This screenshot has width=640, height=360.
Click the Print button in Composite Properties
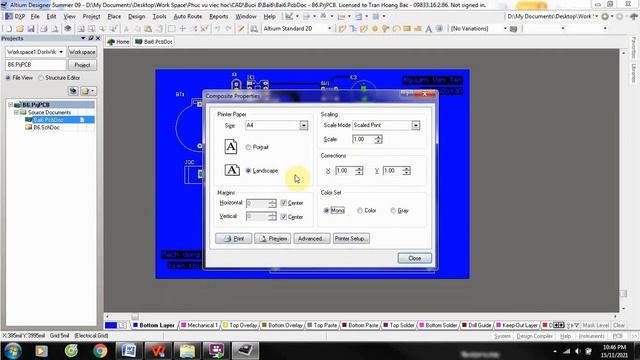pos(233,238)
